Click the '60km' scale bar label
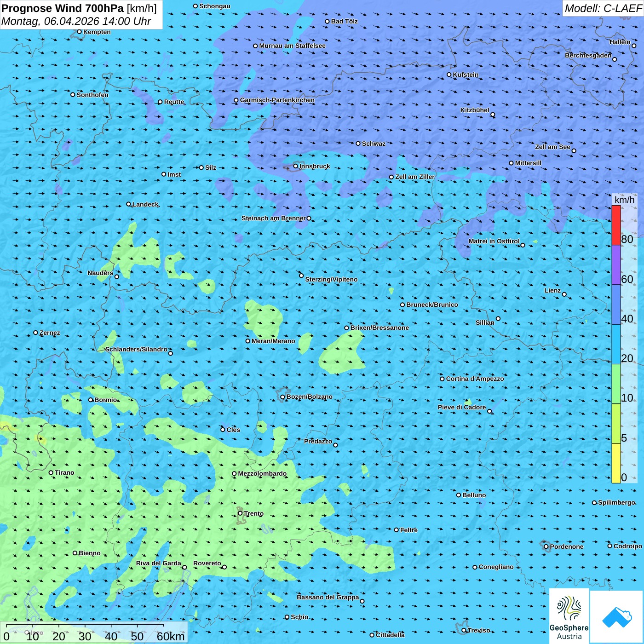The height and width of the screenshot is (644, 644). 171,636
